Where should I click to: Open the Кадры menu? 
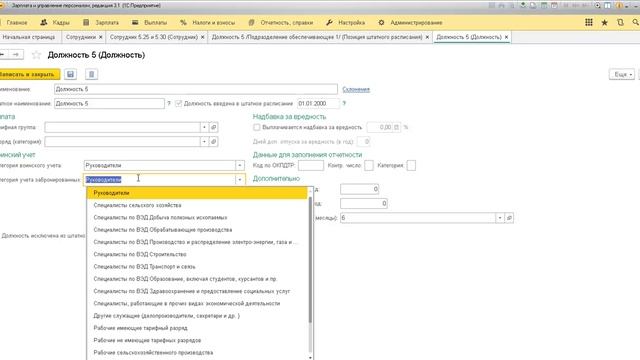click(x=56, y=23)
